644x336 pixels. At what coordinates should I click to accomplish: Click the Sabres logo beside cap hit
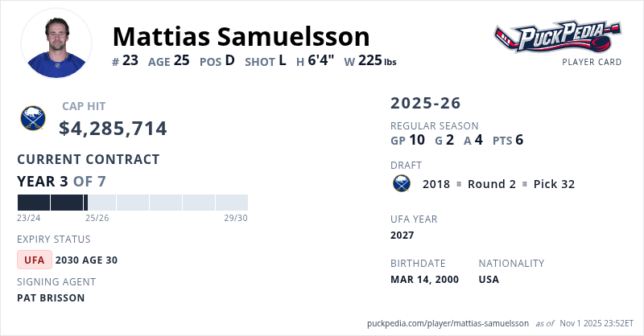click(x=33, y=119)
